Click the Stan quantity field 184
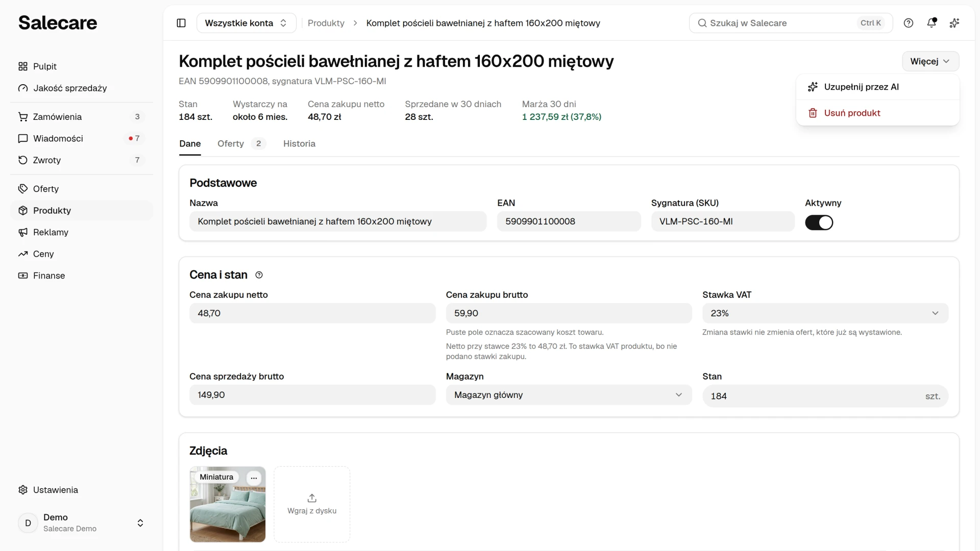Screen dimensions: 980x551 pyautogui.click(x=825, y=396)
